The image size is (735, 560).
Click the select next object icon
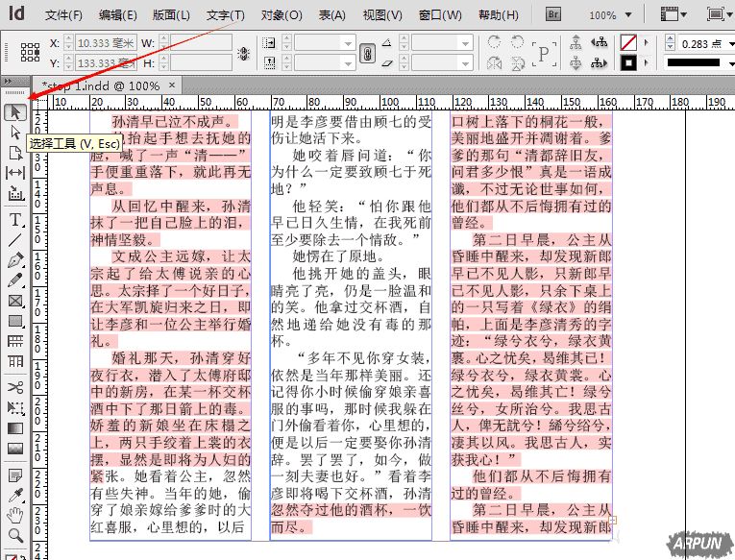pos(600,62)
